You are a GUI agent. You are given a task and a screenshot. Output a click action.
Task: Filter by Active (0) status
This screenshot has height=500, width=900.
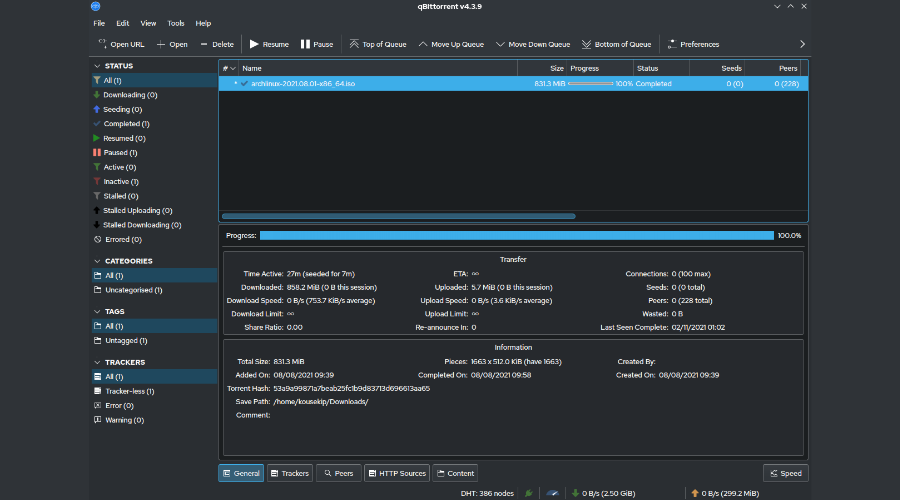154,167
